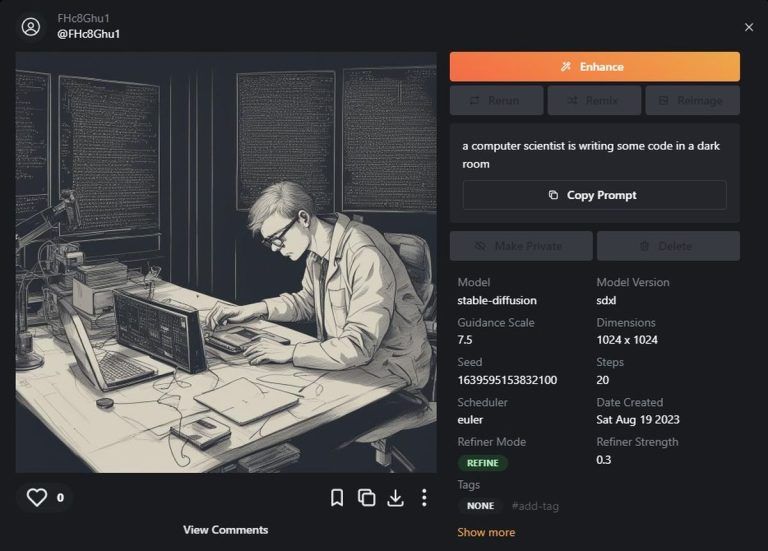Click the Rerun button
The height and width of the screenshot is (551, 768).
pos(496,101)
